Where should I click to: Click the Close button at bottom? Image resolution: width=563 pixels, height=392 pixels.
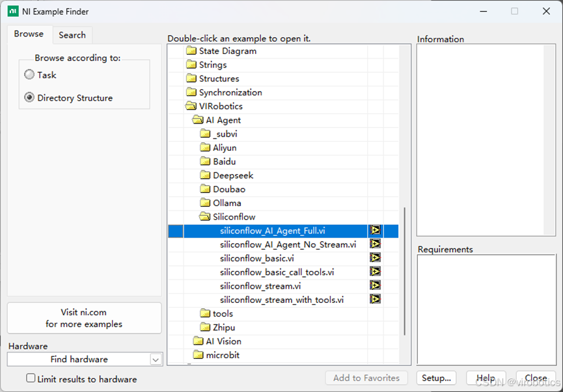pos(536,378)
